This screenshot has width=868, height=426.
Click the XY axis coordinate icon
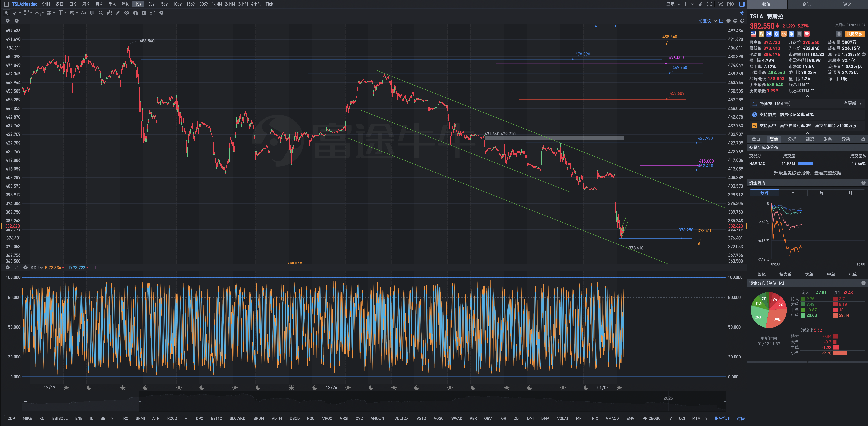721,21
